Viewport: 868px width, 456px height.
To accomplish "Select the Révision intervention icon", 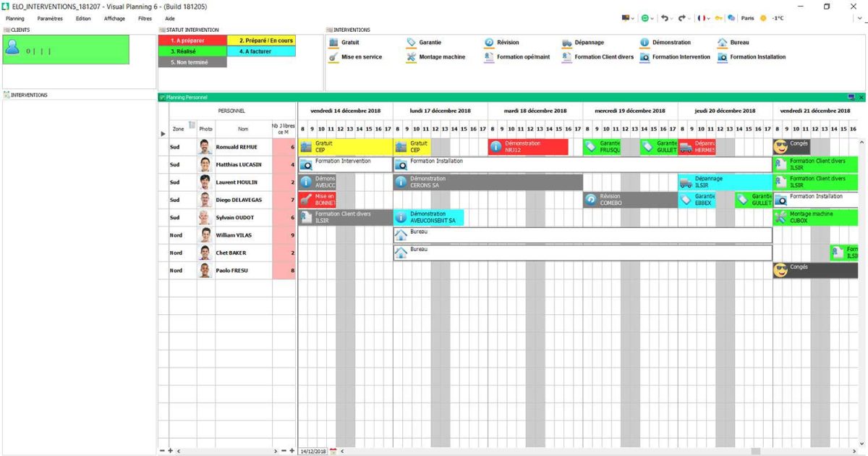I will click(489, 42).
